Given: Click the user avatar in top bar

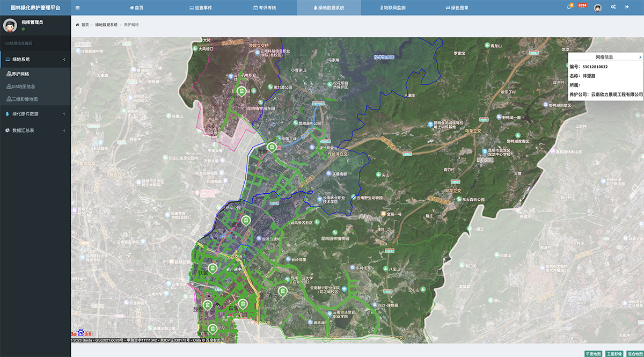Looking at the screenshot, I should tap(598, 8).
